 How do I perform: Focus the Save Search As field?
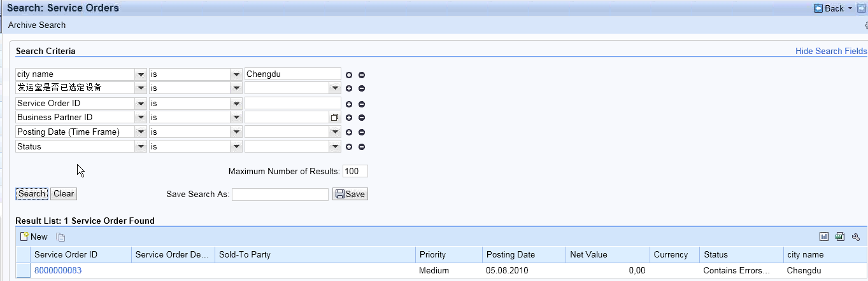[280, 195]
